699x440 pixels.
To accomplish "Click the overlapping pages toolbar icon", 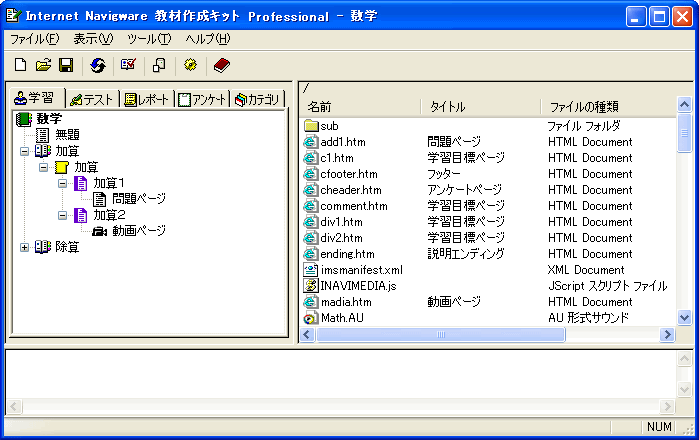I will click(159, 65).
